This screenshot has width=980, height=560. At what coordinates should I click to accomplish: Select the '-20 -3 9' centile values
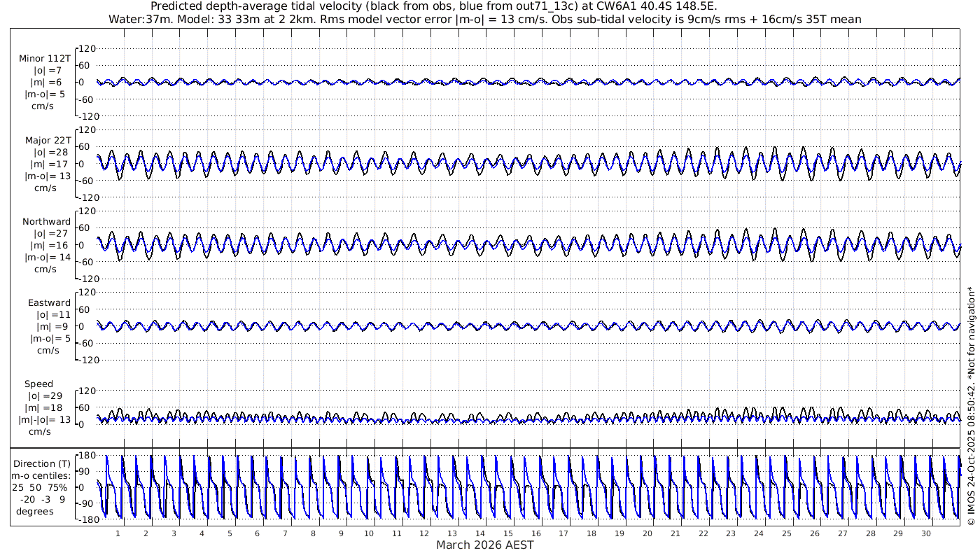click(x=43, y=498)
